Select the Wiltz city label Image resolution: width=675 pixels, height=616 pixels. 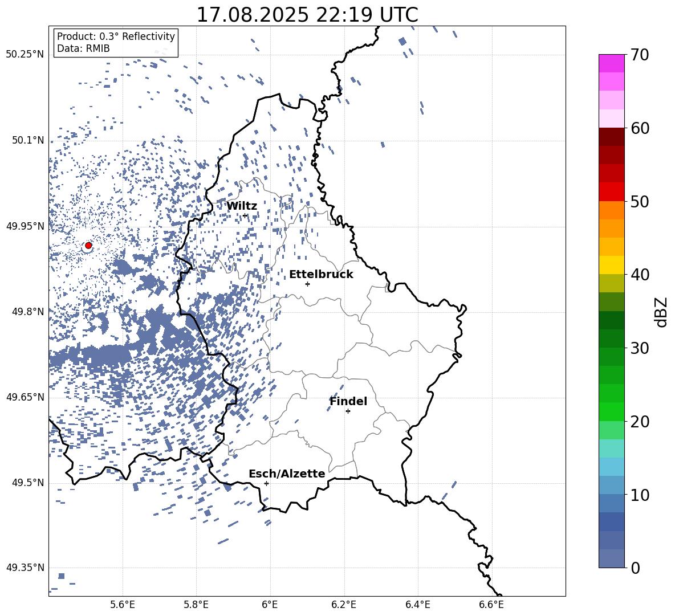click(242, 206)
